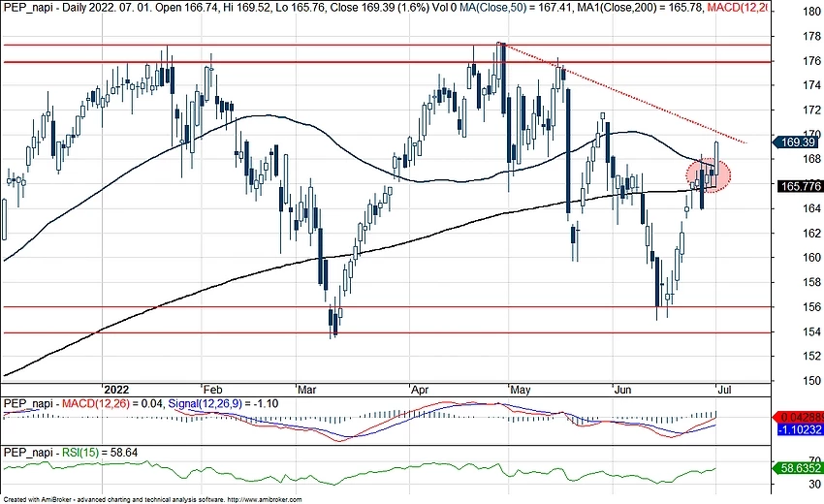Screen dimensions: 824x504
Task: Click the 180 price axis label
Action: (812, 12)
